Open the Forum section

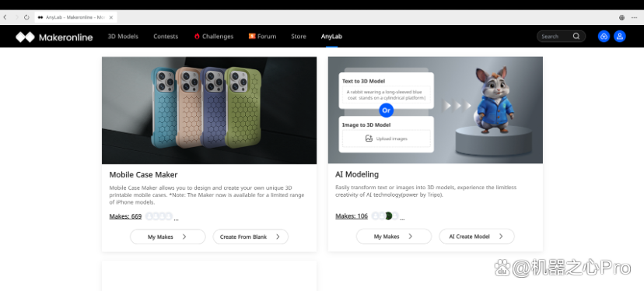262,36
